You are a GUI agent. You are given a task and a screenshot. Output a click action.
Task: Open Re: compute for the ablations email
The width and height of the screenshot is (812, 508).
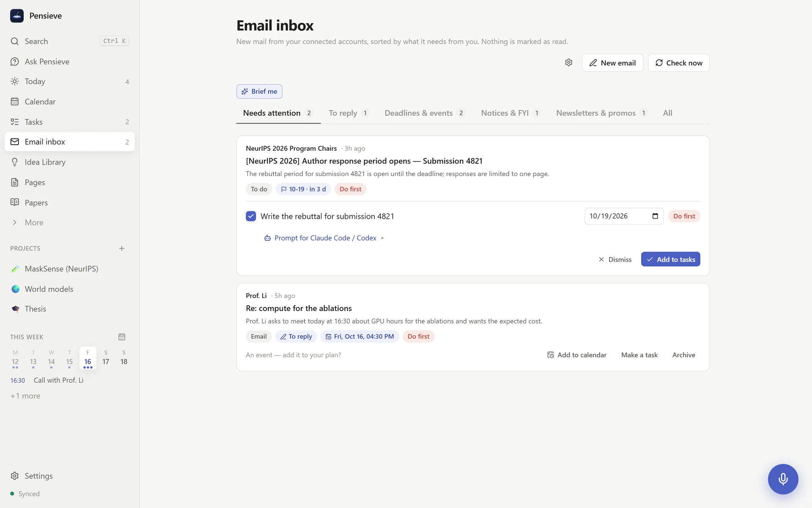pos(299,308)
